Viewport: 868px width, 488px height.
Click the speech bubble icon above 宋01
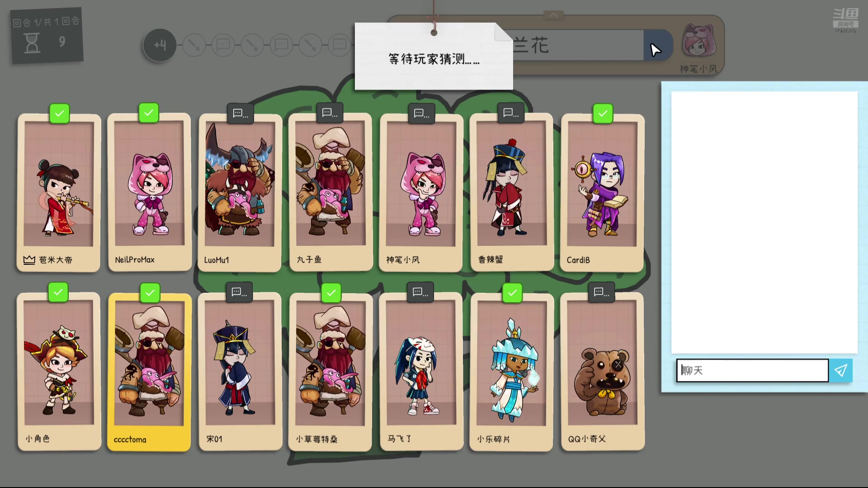tap(239, 292)
